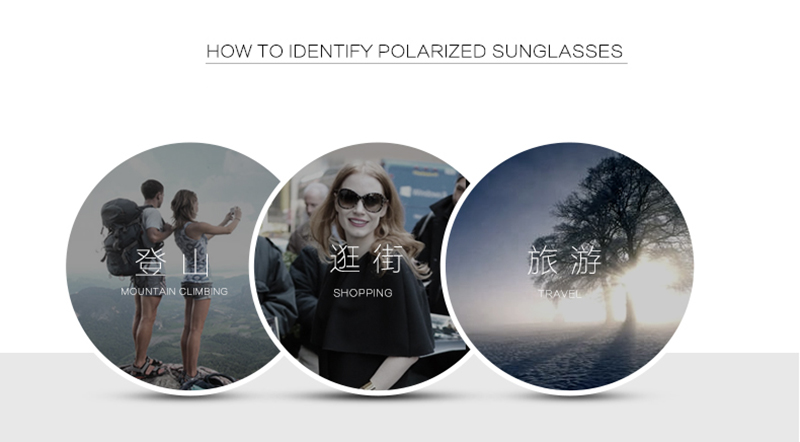Select the 逛街 Chinese title text

pos(366,258)
